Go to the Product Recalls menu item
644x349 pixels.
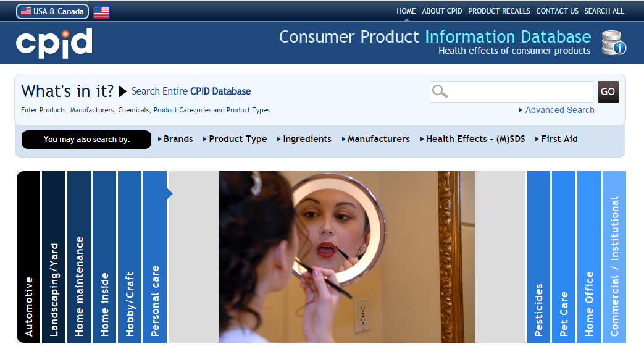coord(499,11)
